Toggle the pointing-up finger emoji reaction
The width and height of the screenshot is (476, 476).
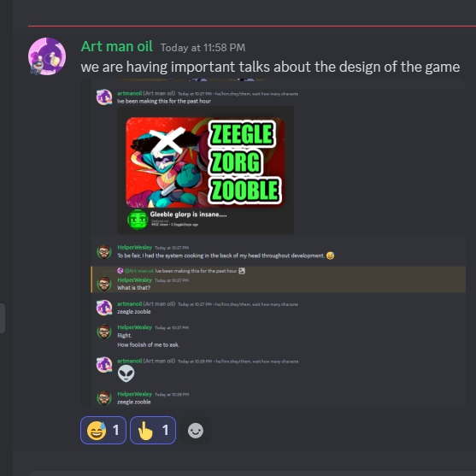click(x=153, y=430)
